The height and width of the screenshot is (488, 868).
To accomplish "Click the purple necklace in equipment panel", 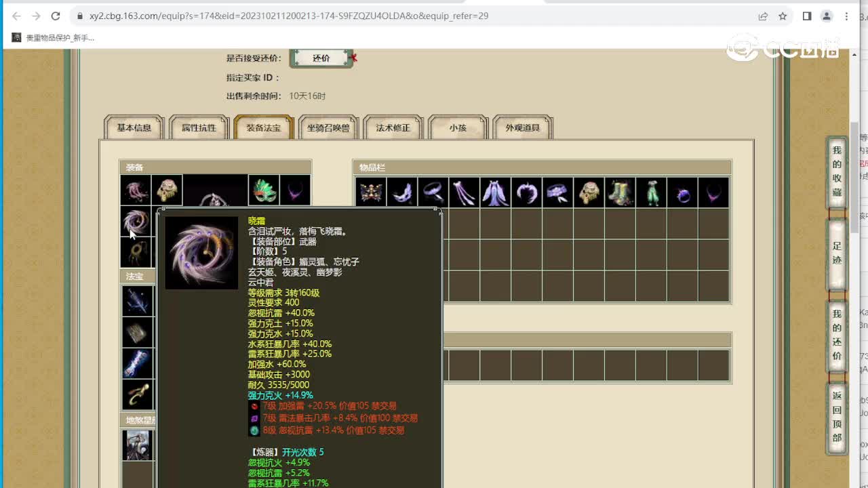I will 295,190.
